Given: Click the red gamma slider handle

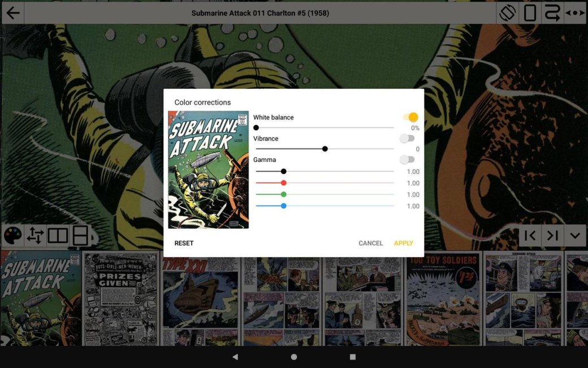Looking at the screenshot, I should (x=283, y=183).
